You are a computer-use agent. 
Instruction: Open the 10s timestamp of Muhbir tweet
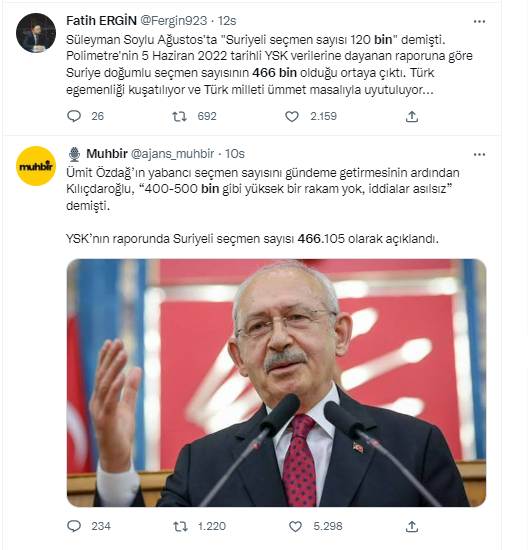pos(235,154)
